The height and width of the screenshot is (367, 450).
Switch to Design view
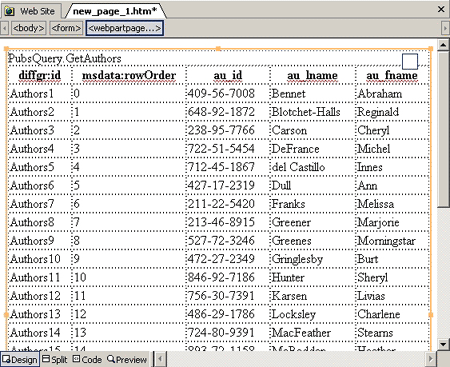coord(20,360)
